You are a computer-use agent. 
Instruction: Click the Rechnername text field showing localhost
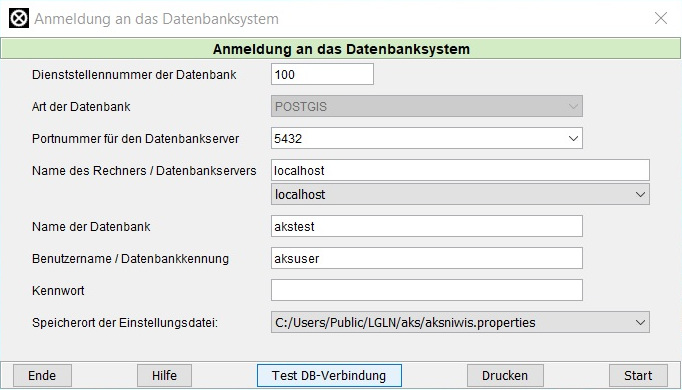[x=460, y=170]
